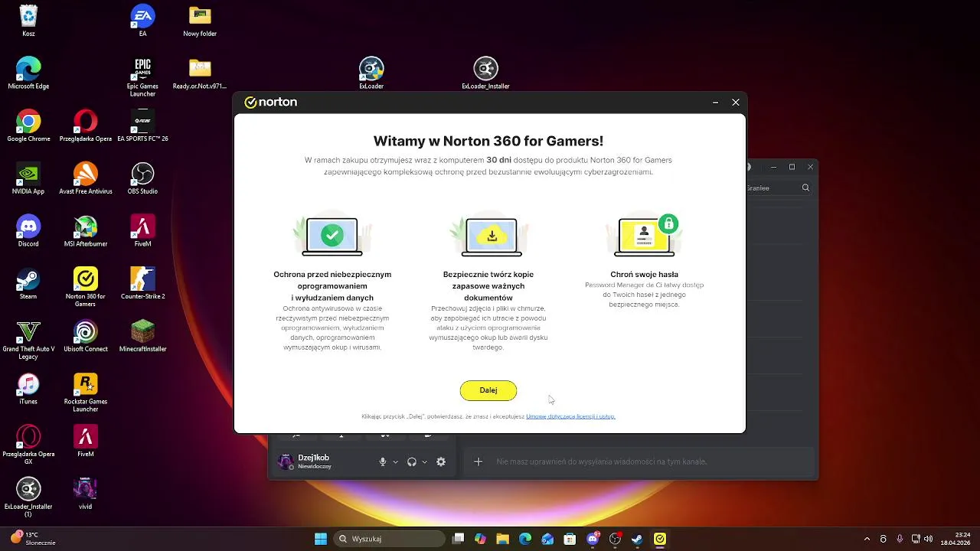The height and width of the screenshot is (551, 980).
Task: Show hidden system tray icons
Action: coord(867,539)
